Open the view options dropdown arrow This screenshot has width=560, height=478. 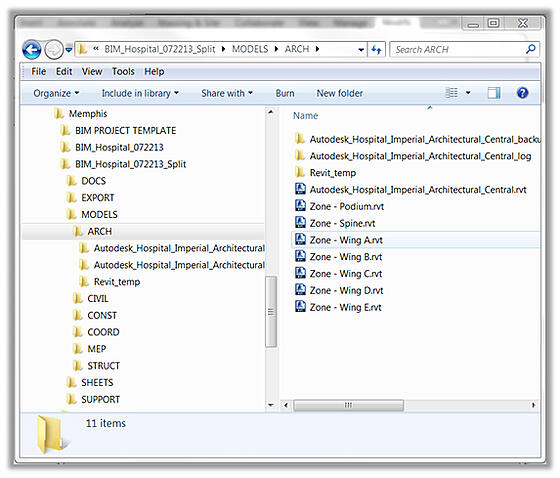[468, 93]
